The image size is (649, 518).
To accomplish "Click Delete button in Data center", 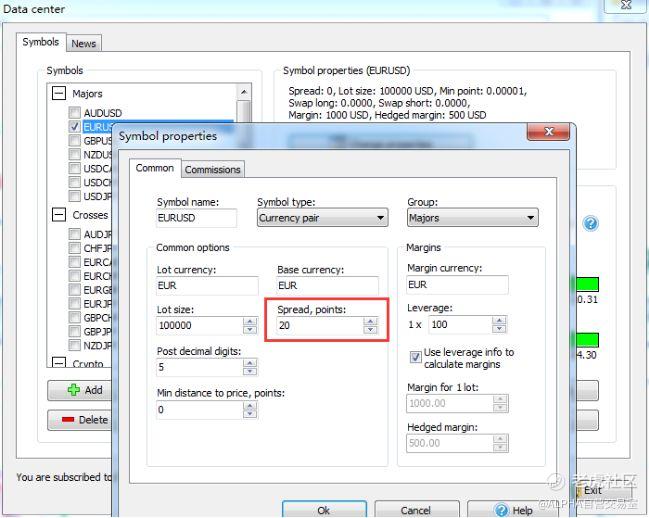I will pyautogui.click(x=79, y=420).
